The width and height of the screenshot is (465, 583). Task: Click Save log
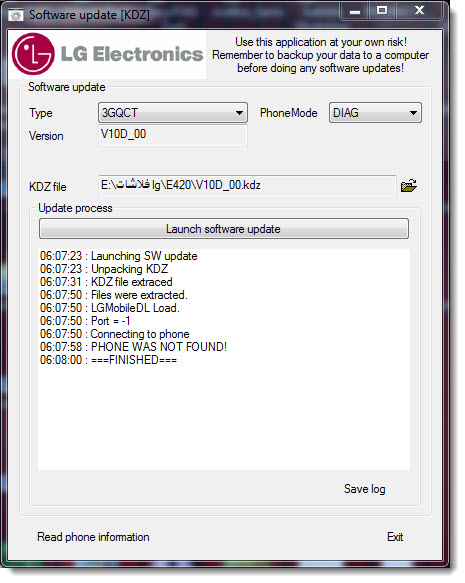click(364, 489)
